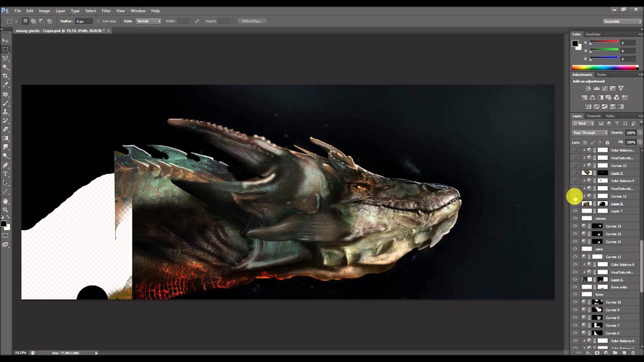The image size is (644, 362).
Task: Add a Channel Mixer adjustment
Action: click(x=617, y=98)
